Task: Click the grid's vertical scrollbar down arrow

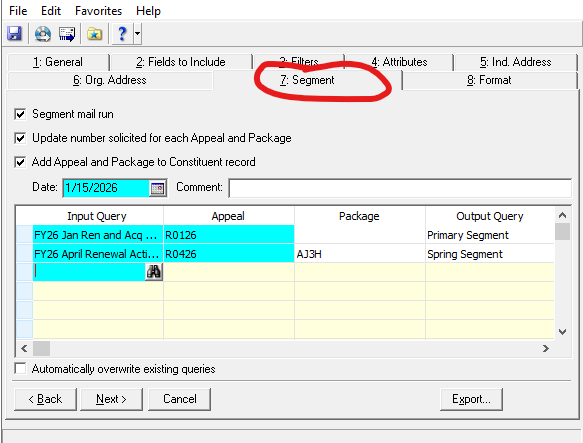Action: (563, 331)
